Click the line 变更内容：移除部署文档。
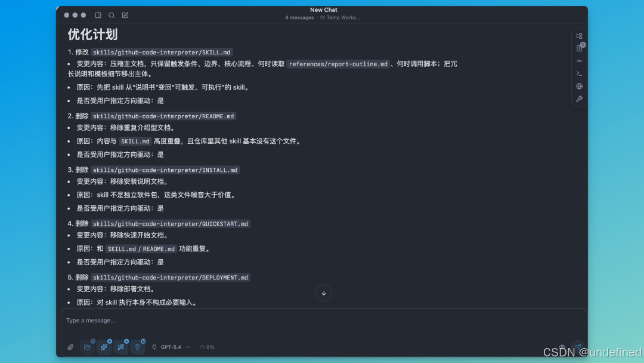The image size is (644, 363). coord(116,289)
